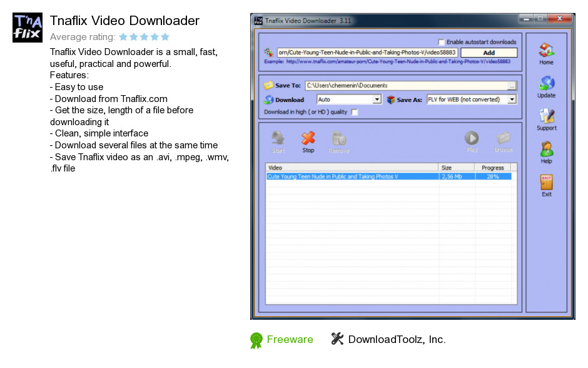Click the Tnaflix logo icon on the page

click(28, 28)
